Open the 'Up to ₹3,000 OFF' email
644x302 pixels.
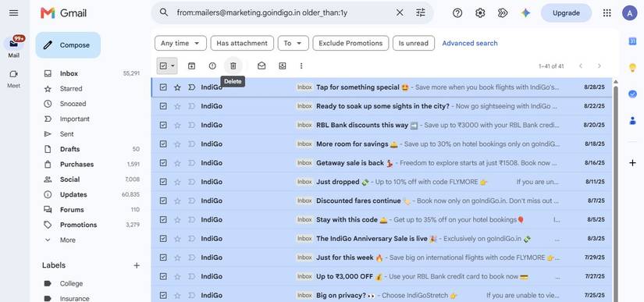pyautogui.click(x=382, y=276)
